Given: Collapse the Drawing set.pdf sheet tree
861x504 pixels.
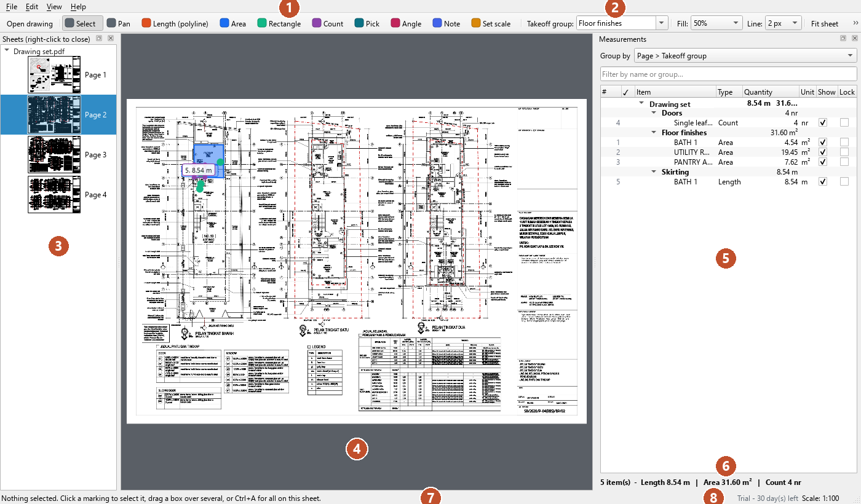Looking at the screenshot, I should (7, 51).
